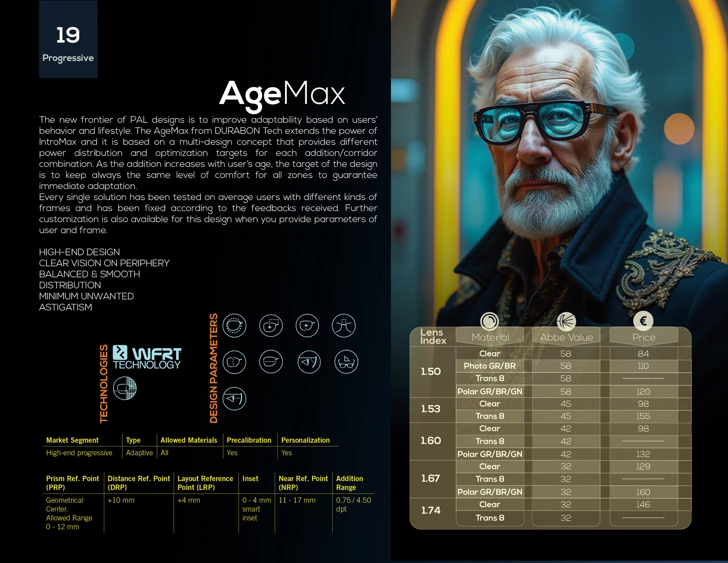Click the Photo GR/BR material cell
This screenshot has width=728, height=563.
coord(490,366)
